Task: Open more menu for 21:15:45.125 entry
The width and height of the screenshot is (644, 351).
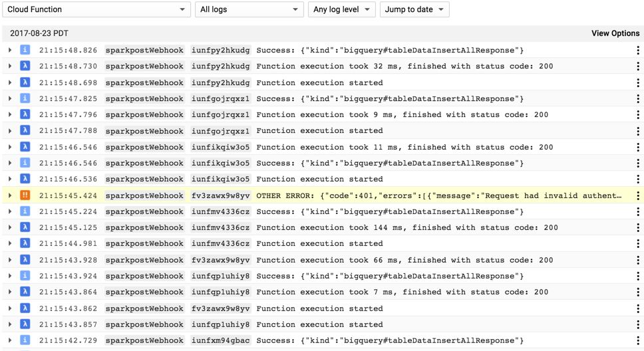Action: [637, 227]
